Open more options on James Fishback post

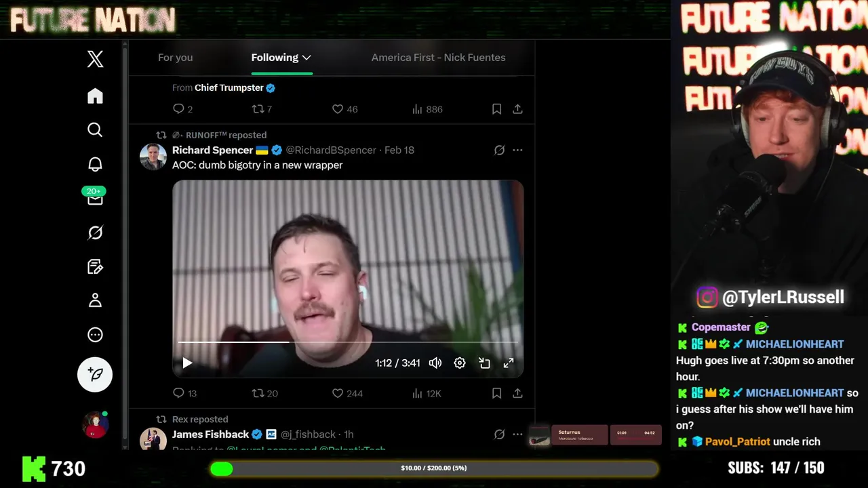click(x=517, y=434)
